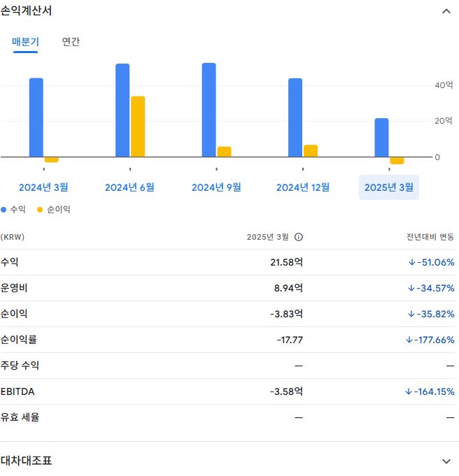Select the 2025년 3월 quarter
Viewport: 459px width, 476px height.
tap(389, 187)
